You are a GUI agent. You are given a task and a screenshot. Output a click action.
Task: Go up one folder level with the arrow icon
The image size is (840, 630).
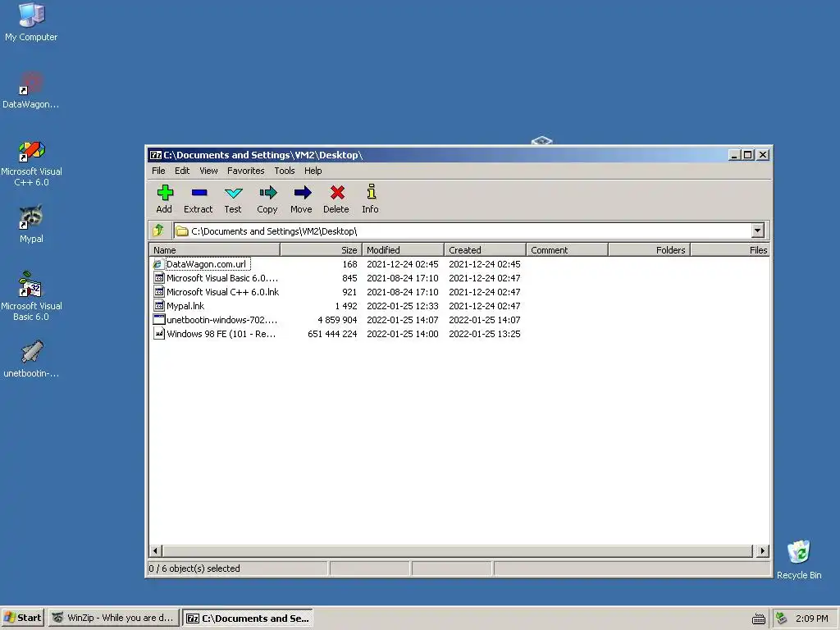(x=158, y=231)
